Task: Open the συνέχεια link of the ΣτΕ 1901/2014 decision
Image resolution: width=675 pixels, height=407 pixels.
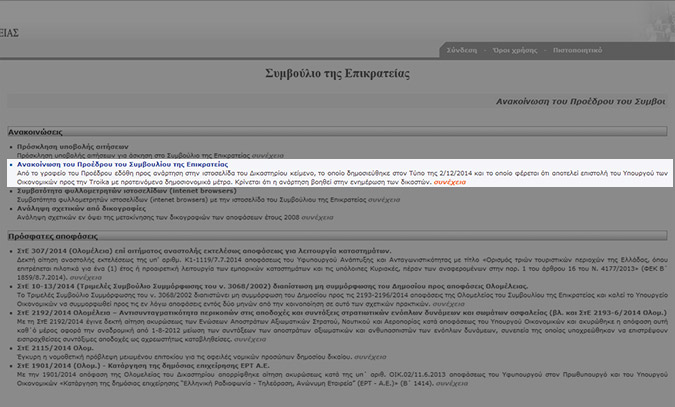Action: 452,383
